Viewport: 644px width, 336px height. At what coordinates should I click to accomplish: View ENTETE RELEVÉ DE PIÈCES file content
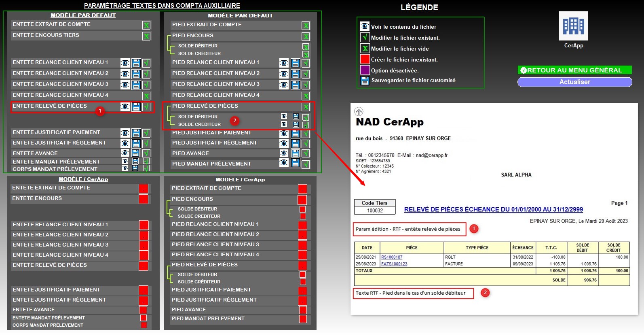click(x=125, y=107)
